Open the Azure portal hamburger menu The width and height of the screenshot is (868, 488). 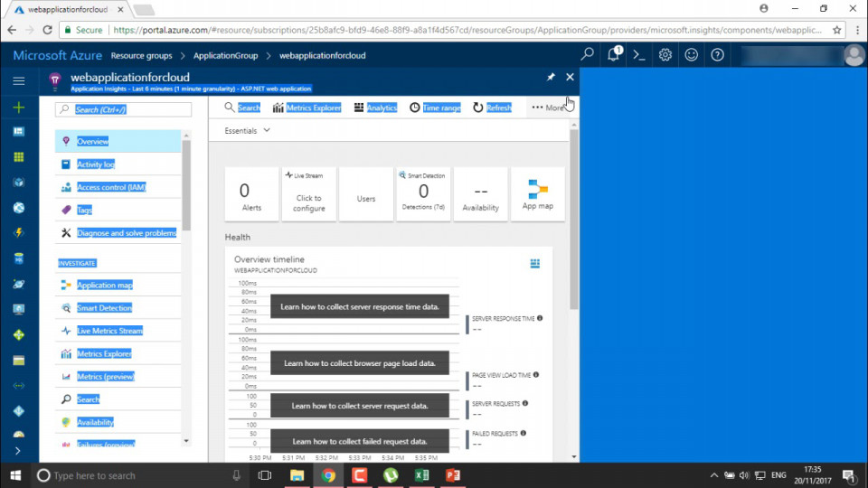click(x=19, y=81)
